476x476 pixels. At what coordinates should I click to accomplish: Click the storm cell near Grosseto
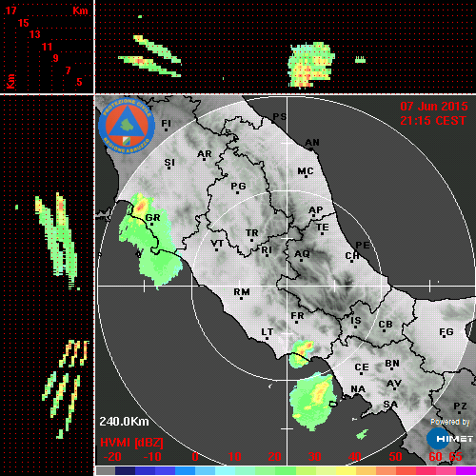tap(140, 206)
